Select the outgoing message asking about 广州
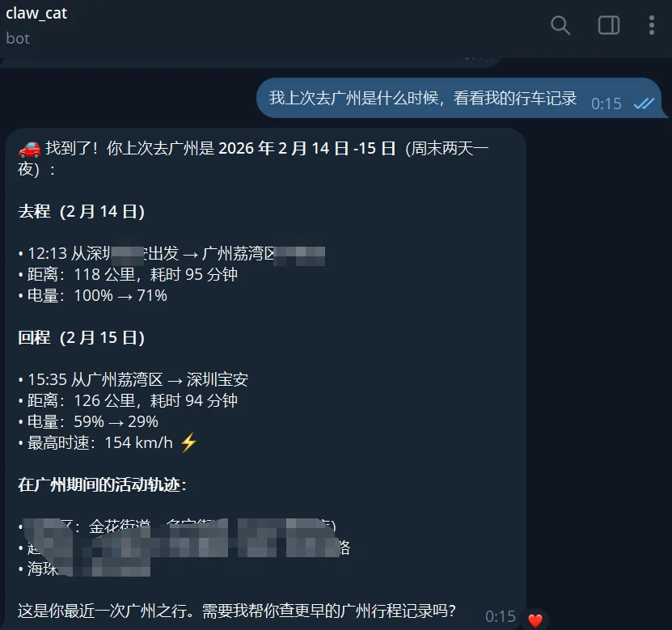This screenshot has width=672, height=630. pyautogui.click(x=423, y=98)
